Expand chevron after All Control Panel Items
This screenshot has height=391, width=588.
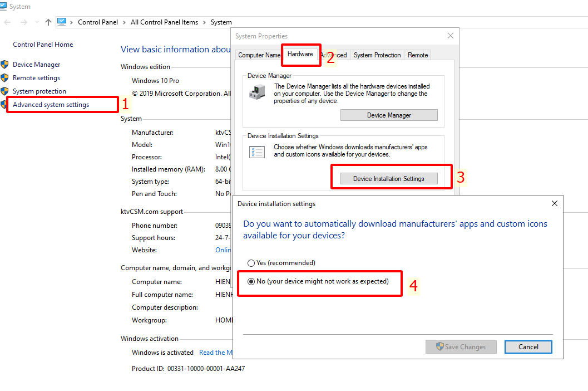204,22
